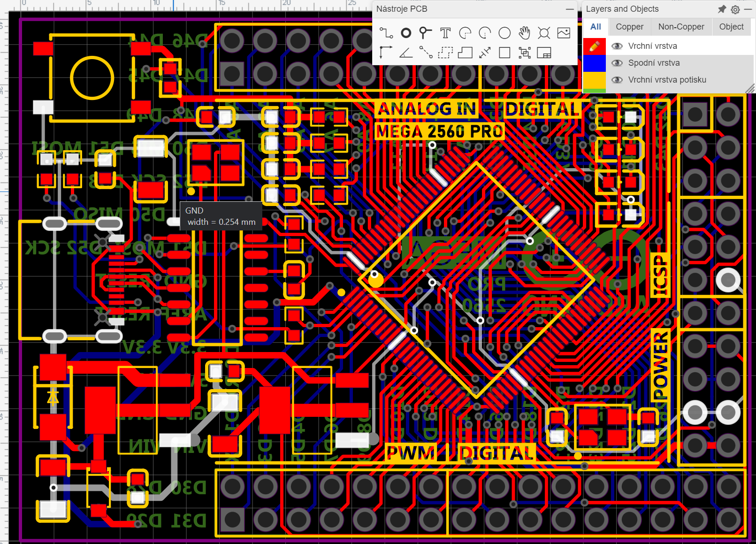Toggle eye icon for Vrchní vrstva potisku
This screenshot has width=756, height=544.
coord(617,80)
